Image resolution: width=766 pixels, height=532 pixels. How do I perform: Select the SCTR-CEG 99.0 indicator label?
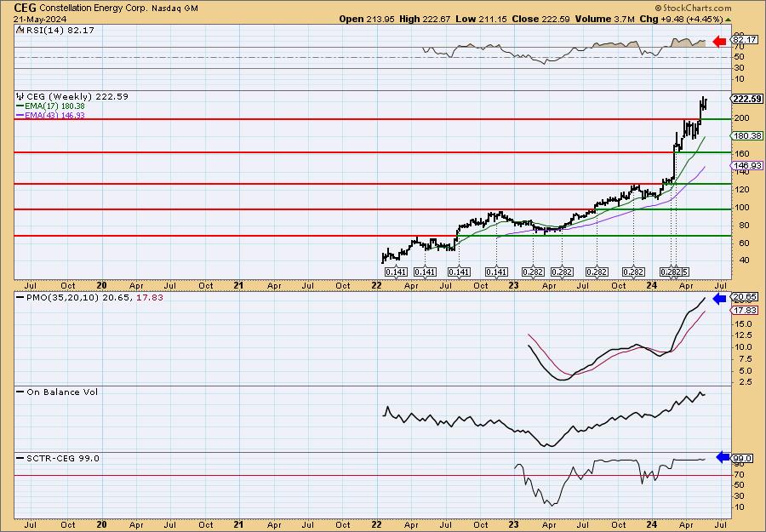63,458
